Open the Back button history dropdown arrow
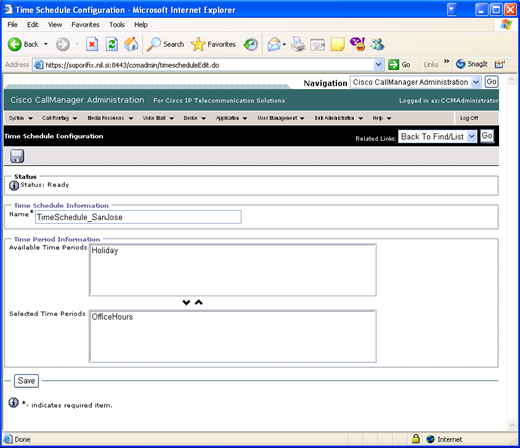 tap(46, 44)
